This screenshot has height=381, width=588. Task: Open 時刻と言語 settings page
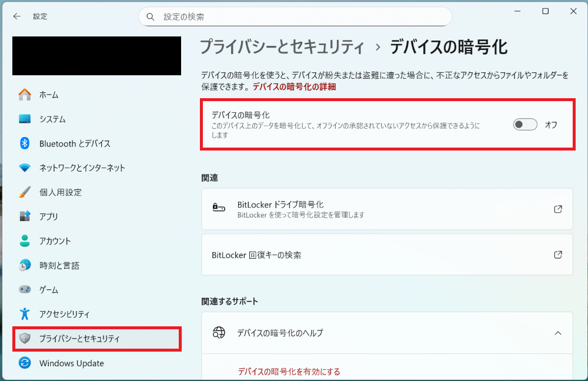(x=59, y=265)
